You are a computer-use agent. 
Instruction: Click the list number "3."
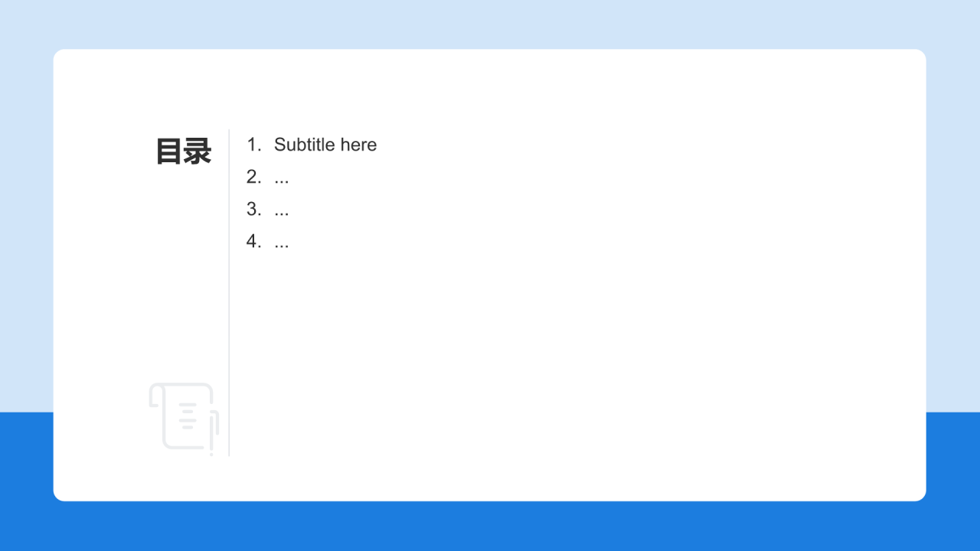coord(253,209)
